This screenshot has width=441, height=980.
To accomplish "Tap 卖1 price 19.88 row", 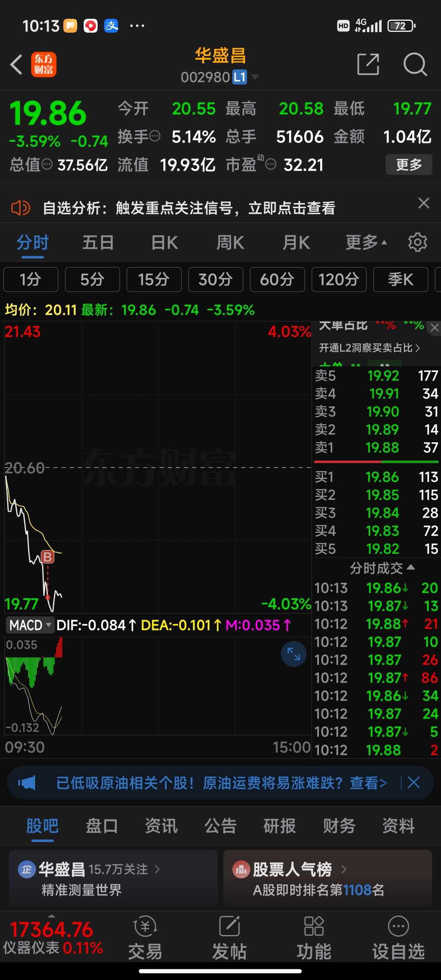I will (x=376, y=448).
